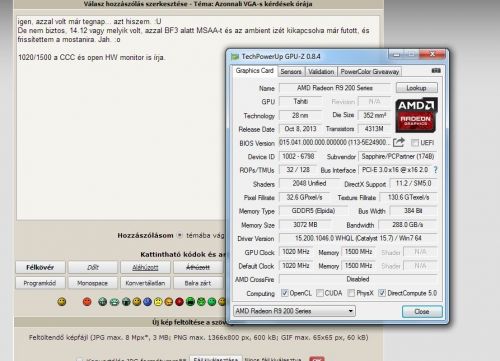
Task: Click the Konvertálatlan button
Action: pyautogui.click(x=145, y=283)
